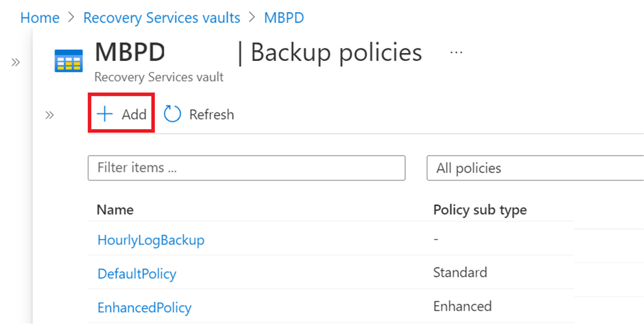Click the dash cell in HourlyLogBackup row

click(436, 239)
